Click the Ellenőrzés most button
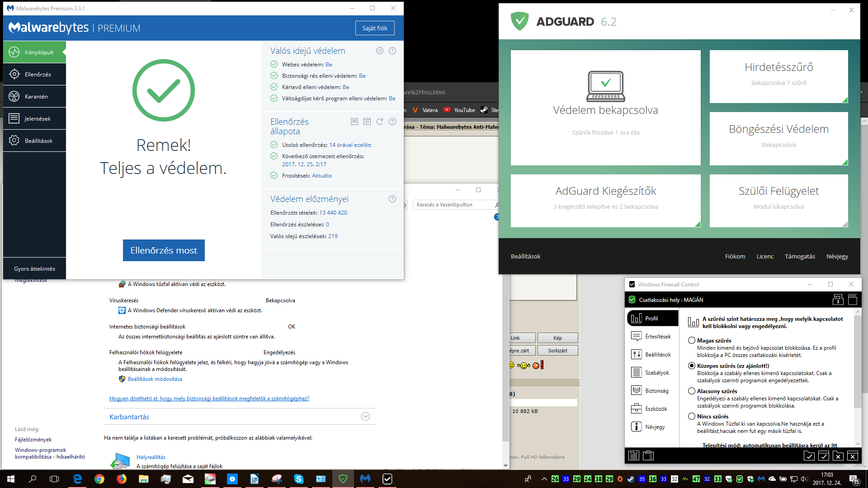Screen dimensions: 868x488 (164, 250)
